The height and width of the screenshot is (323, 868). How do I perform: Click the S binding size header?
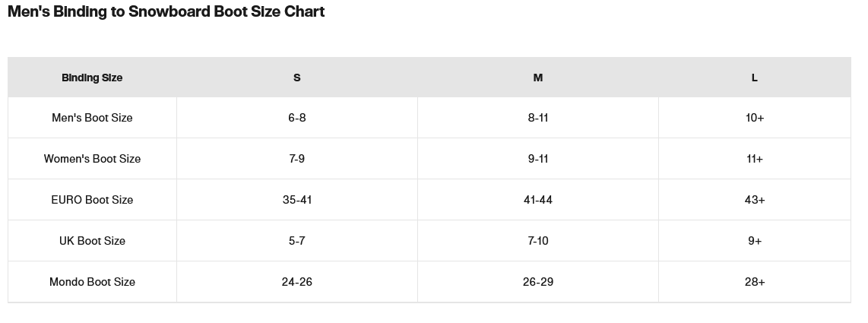[297, 78]
